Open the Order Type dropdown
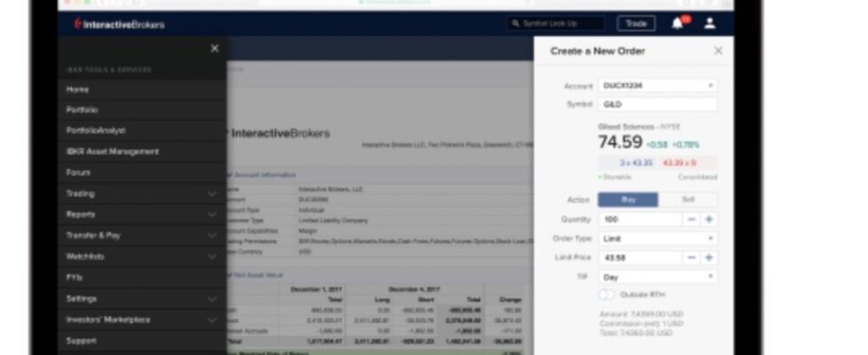 pos(658,239)
